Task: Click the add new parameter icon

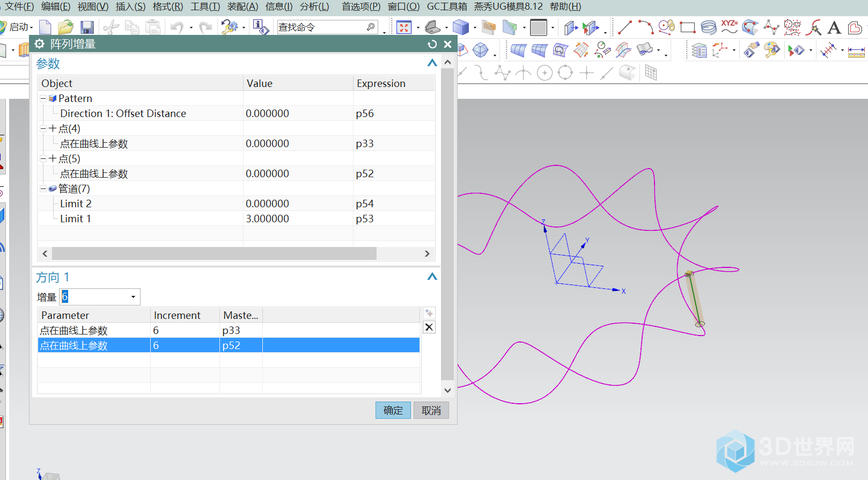Action: pyautogui.click(x=429, y=313)
